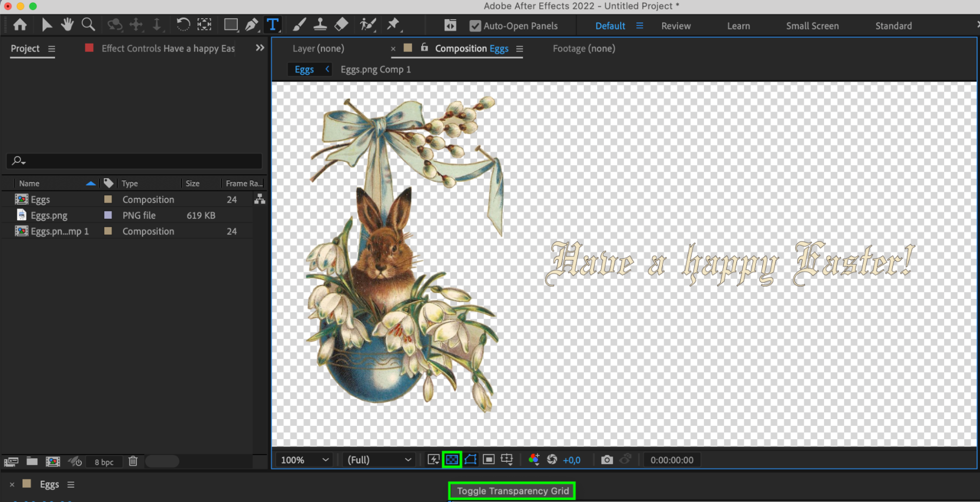Select the Orbit camera tool
The width and height of the screenshot is (980, 502).
(x=115, y=25)
